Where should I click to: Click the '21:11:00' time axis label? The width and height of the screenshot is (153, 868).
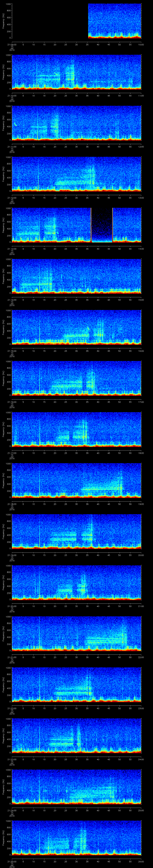[12, 147]
